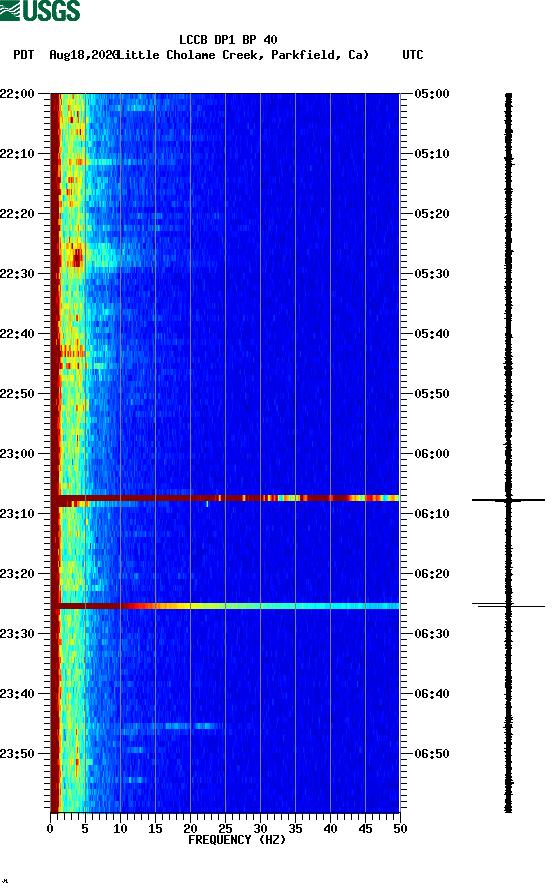
Task: Click the seismogram spike near 06:25 UTC
Action: [508, 605]
